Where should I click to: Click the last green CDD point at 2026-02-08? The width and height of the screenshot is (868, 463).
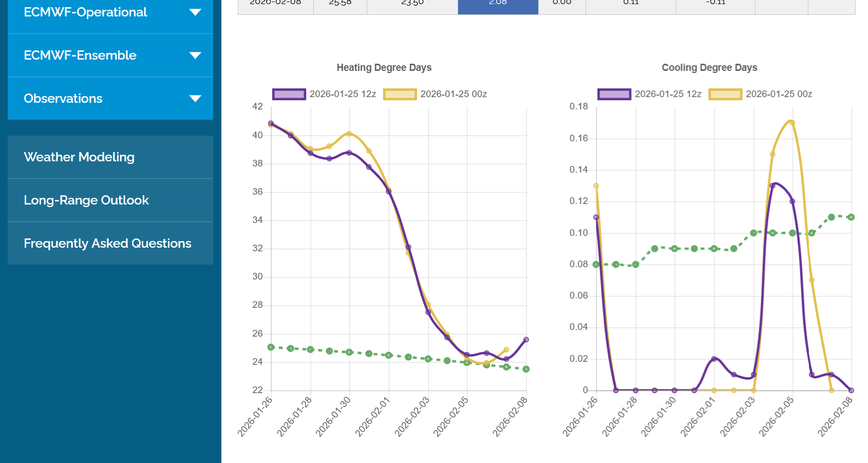pos(851,217)
